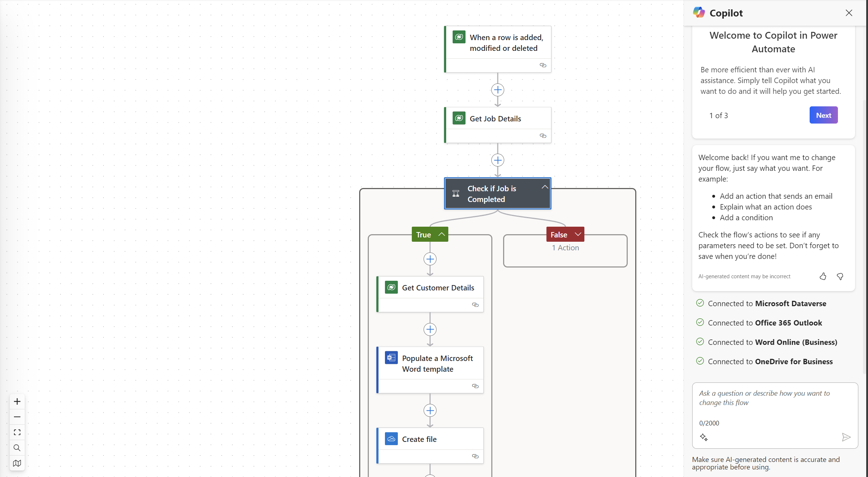This screenshot has height=477, width=868.
Task: Toggle the canvas minimap
Action: click(17, 463)
